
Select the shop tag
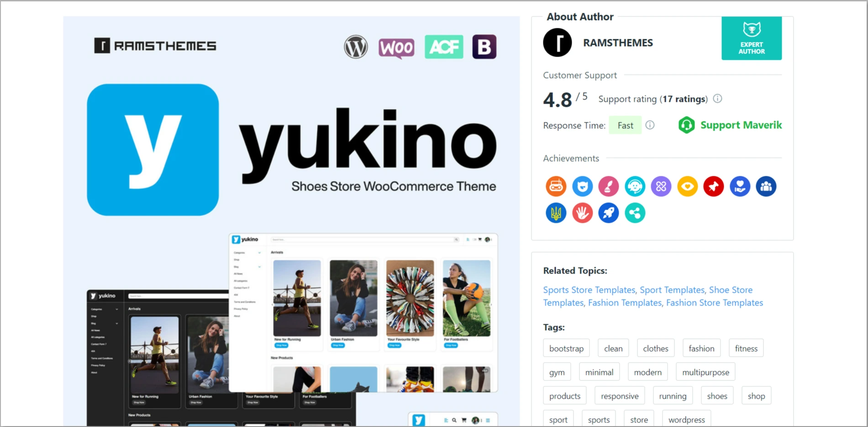pyautogui.click(x=756, y=396)
